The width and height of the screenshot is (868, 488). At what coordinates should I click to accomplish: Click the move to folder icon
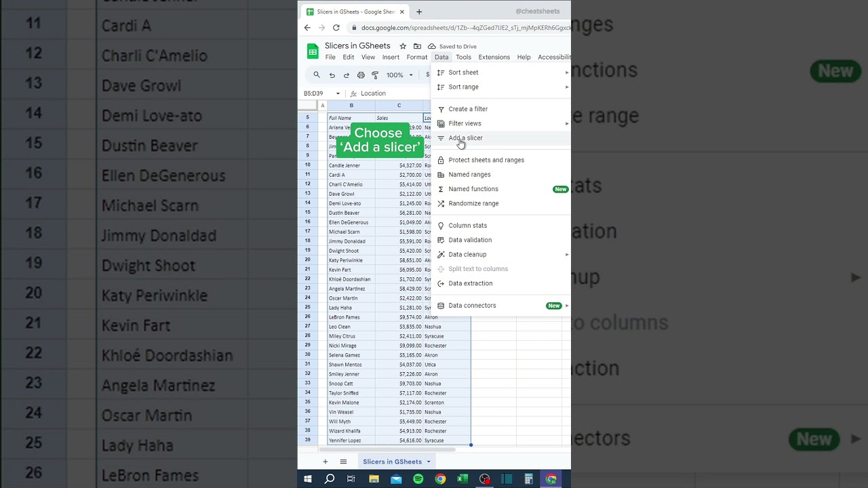(x=417, y=46)
